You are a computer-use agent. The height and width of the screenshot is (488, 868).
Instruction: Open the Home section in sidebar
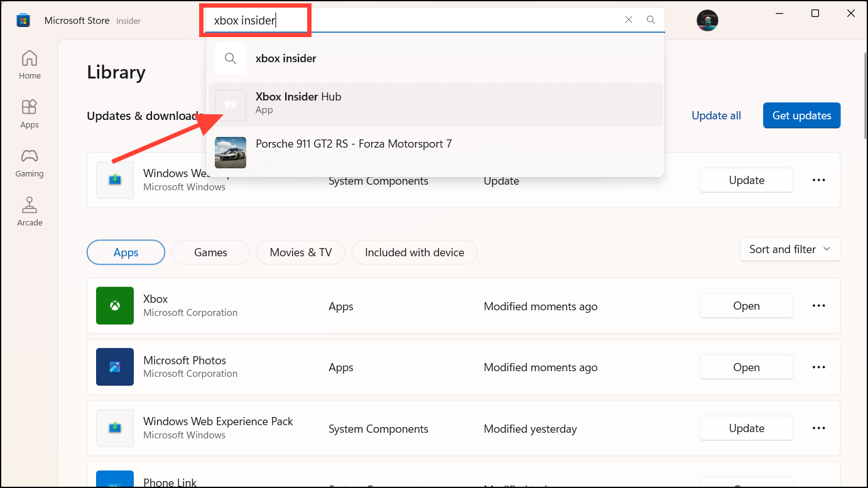pyautogui.click(x=30, y=65)
